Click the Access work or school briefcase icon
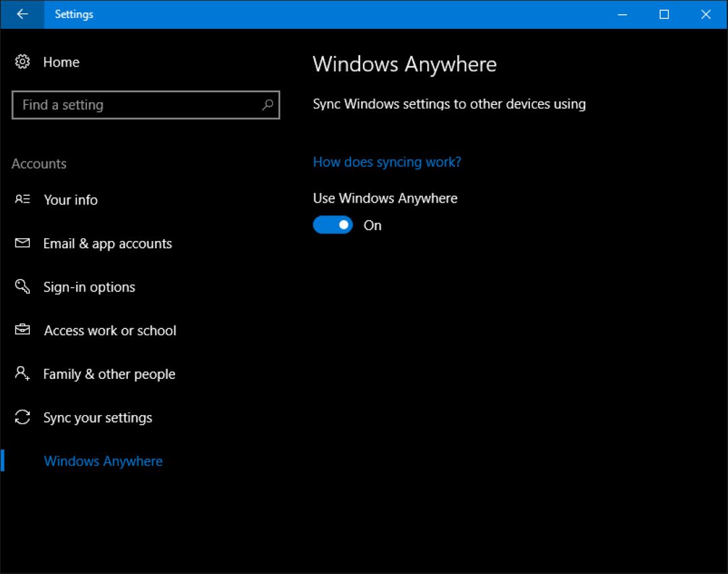The image size is (728, 574). pyautogui.click(x=22, y=330)
